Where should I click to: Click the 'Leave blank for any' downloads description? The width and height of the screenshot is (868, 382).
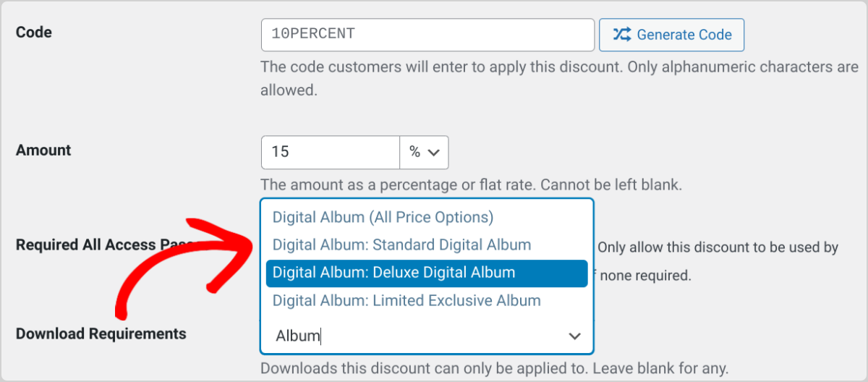coord(494,368)
